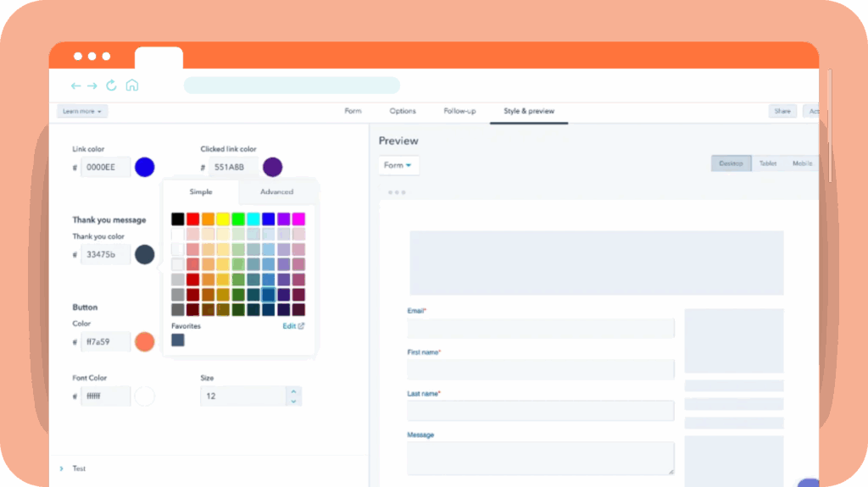Switch to the Options tab
This screenshot has width=868, height=487.
[x=403, y=111]
